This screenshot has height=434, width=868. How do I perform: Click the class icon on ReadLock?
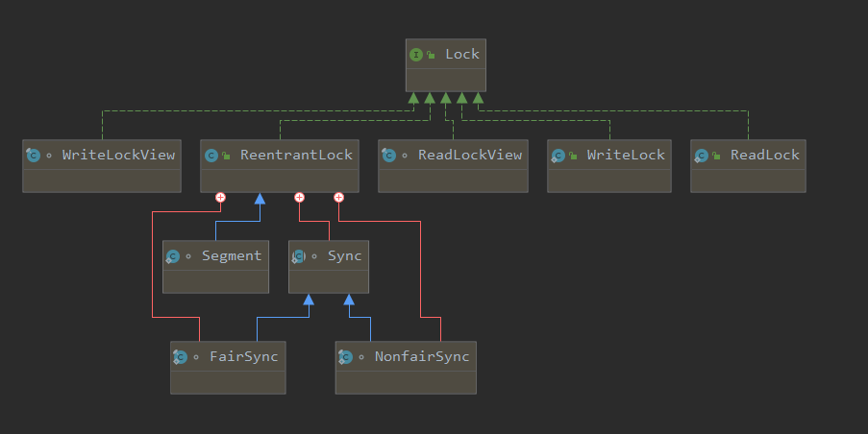(702, 156)
